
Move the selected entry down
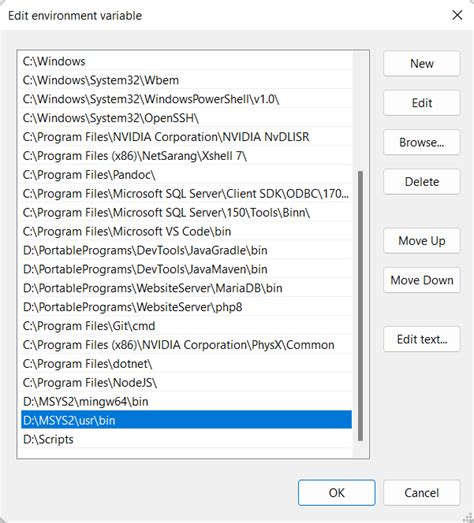point(422,280)
